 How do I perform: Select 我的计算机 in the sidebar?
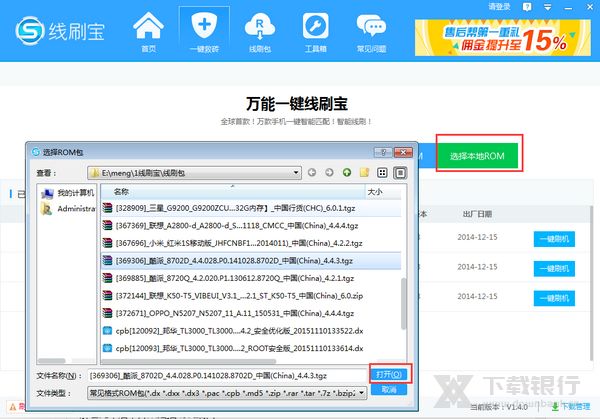(67, 193)
